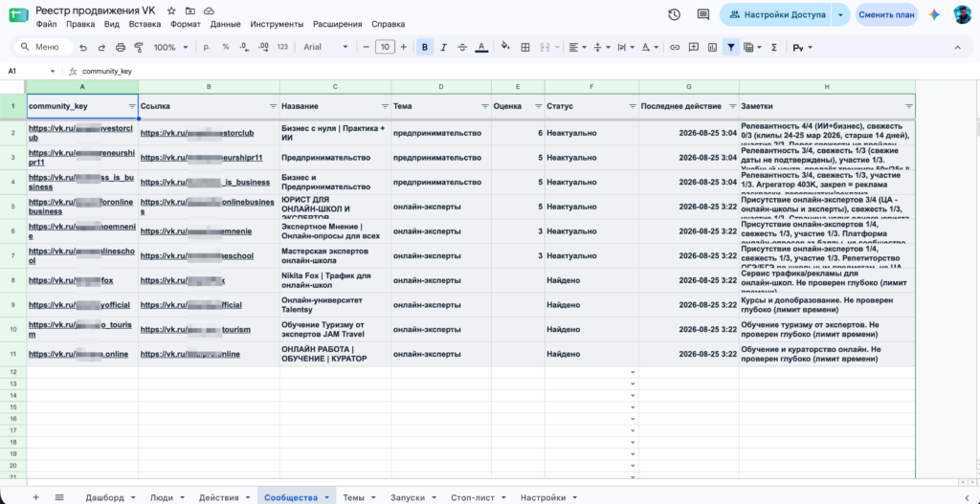Add a new sheet
Screen dimensions: 980x504
(35, 497)
